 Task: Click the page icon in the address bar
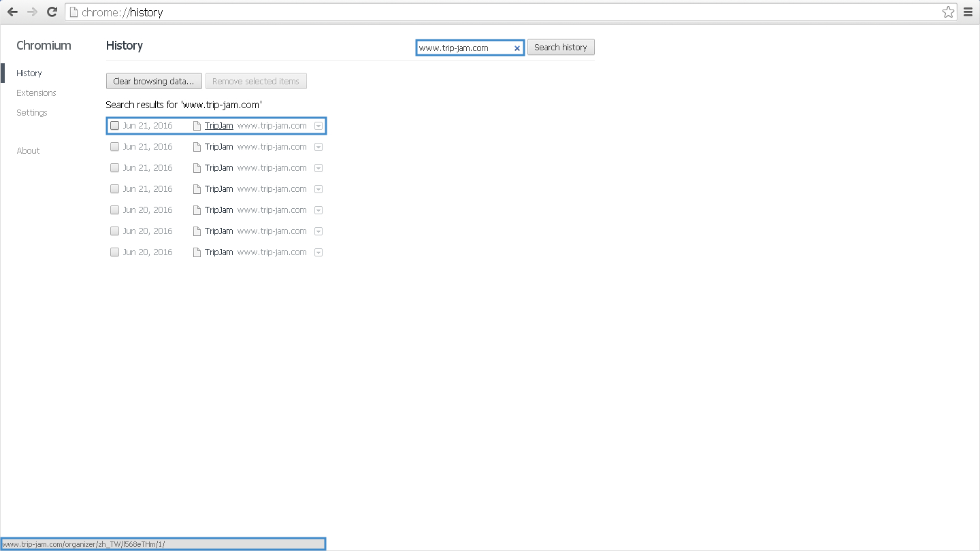click(x=74, y=12)
